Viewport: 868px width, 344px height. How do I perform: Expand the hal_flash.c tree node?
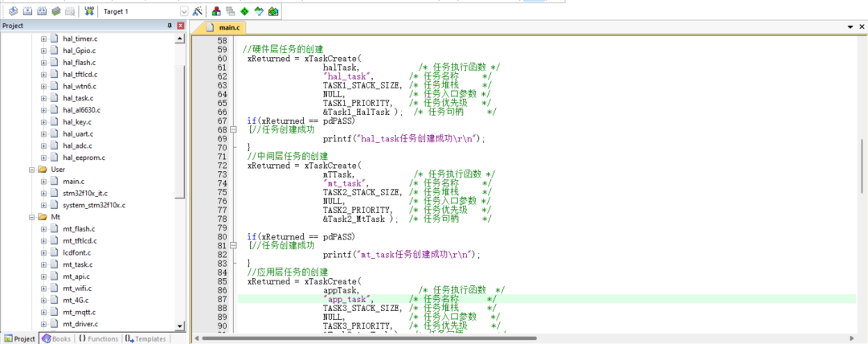click(x=43, y=63)
